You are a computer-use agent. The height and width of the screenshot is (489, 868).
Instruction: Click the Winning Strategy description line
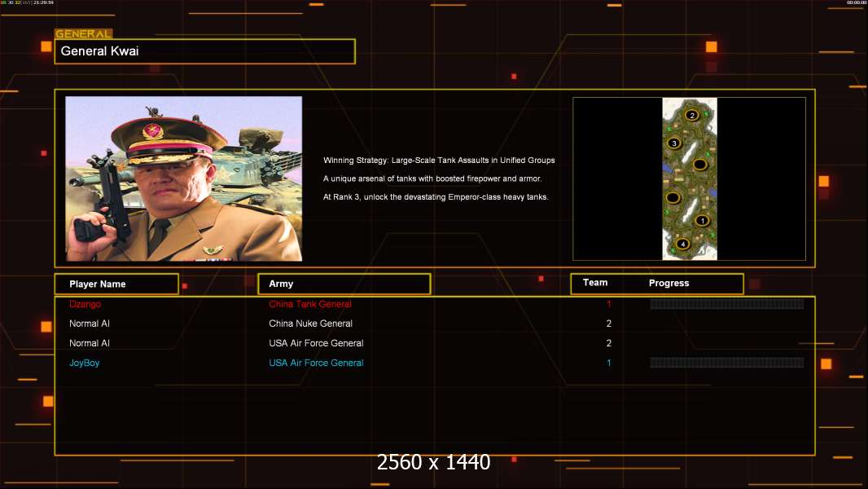(439, 160)
